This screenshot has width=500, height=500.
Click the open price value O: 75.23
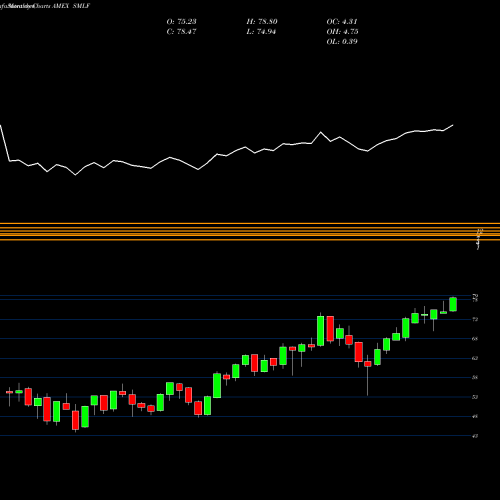pyautogui.click(x=181, y=22)
